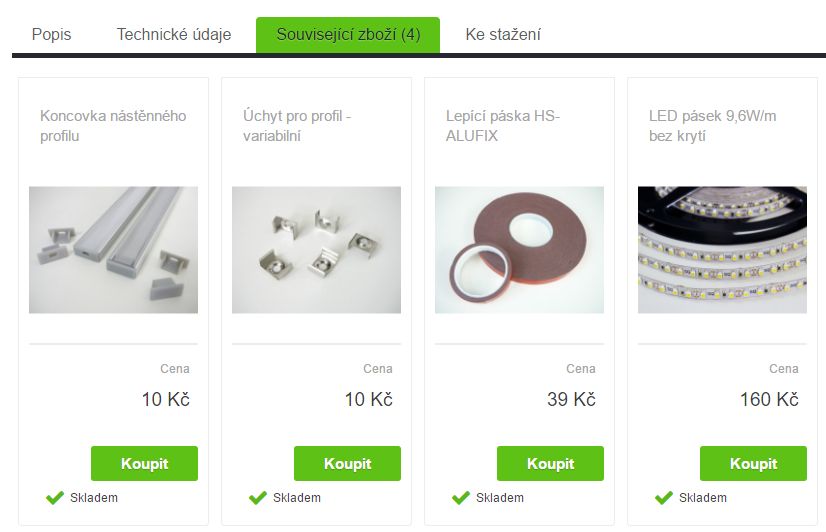Click the aluminium profile end cap image
Screen dimensions: 826x532
(113, 250)
